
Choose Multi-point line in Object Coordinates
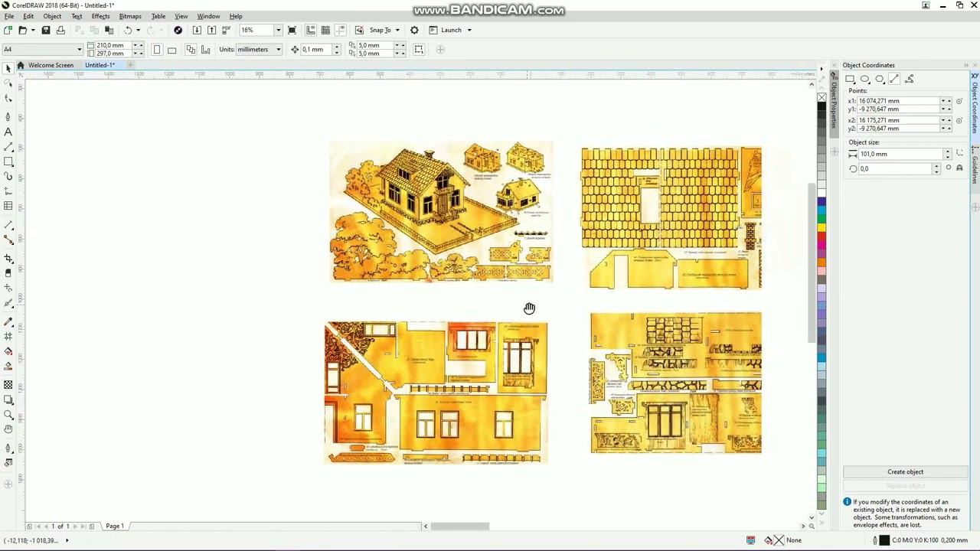click(x=909, y=79)
